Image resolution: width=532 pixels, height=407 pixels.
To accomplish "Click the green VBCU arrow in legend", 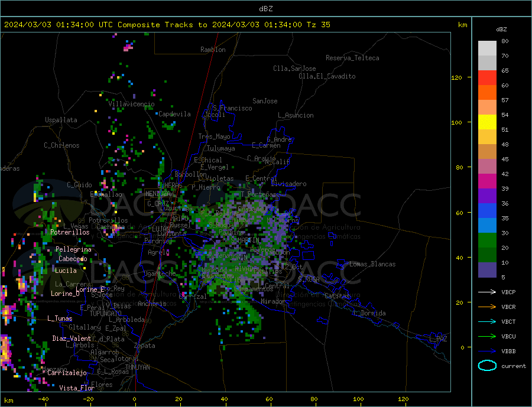I will click(x=488, y=337).
